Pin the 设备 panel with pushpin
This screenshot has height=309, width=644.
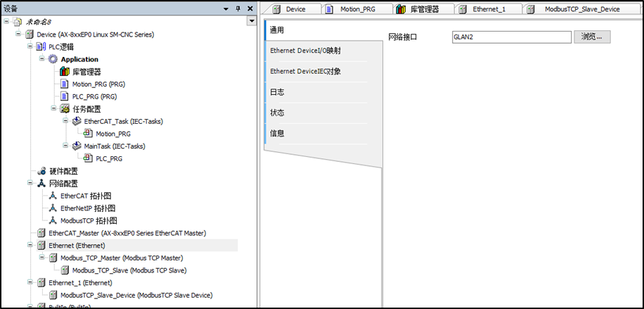[x=238, y=8]
